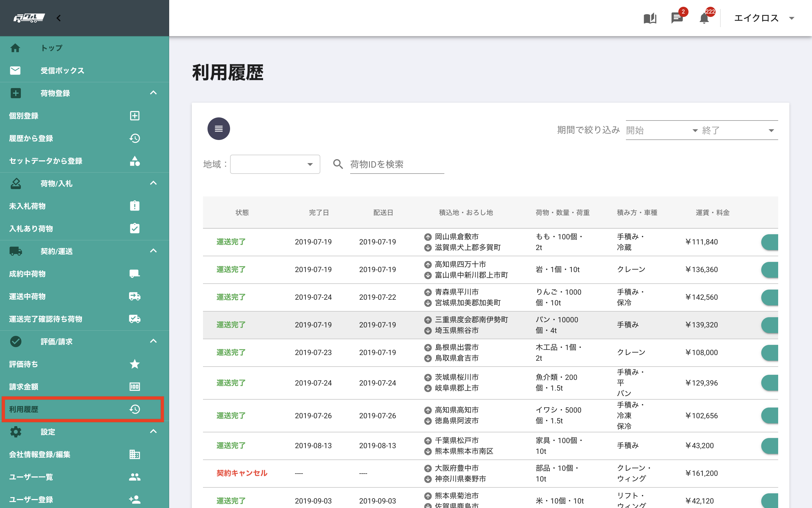812x508 pixels.
Task: Click the 入札あり荷物 clipboard check icon
Action: (134, 228)
